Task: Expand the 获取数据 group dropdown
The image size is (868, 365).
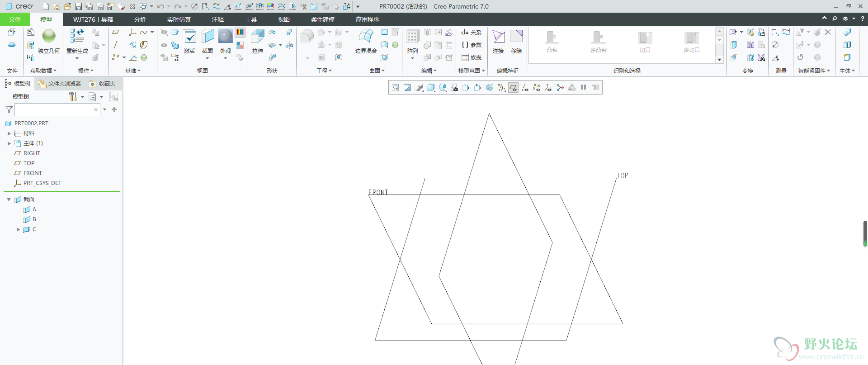Action: pyautogui.click(x=43, y=71)
